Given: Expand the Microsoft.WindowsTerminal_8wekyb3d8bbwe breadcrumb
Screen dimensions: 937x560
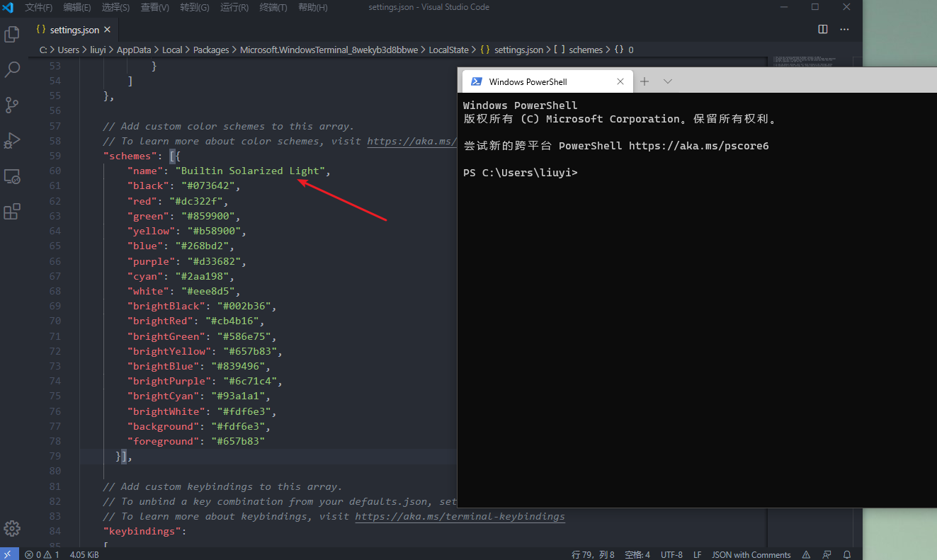Looking at the screenshot, I should tap(329, 50).
